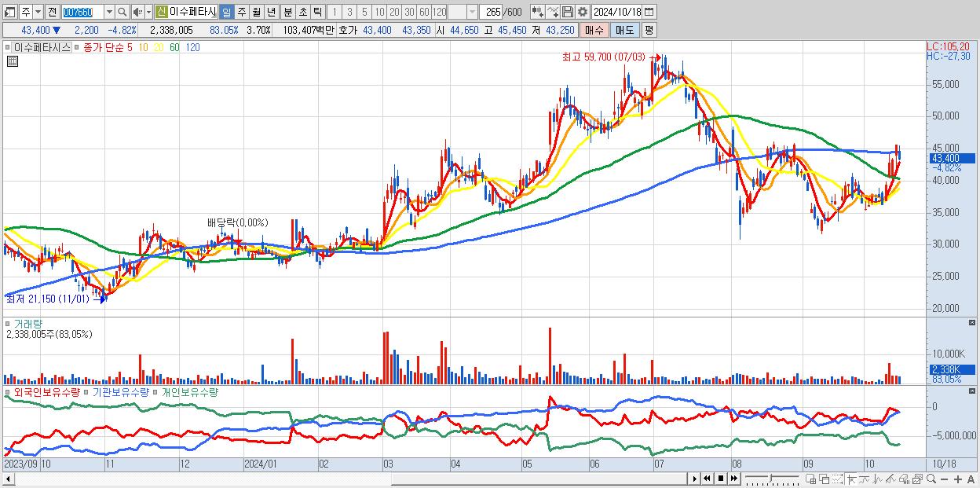Click the 평 button
The height and width of the screenshot is (488, 980).
[649, 30]
